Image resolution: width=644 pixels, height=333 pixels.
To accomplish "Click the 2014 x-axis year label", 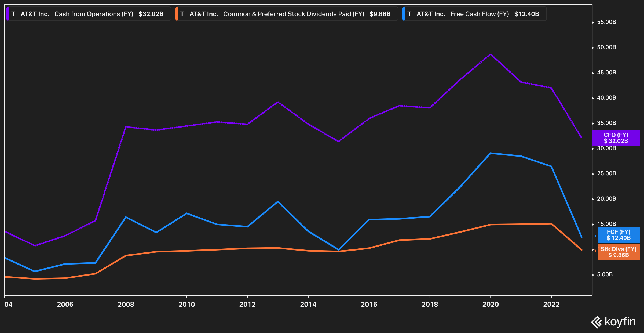I will coord(308,304).
